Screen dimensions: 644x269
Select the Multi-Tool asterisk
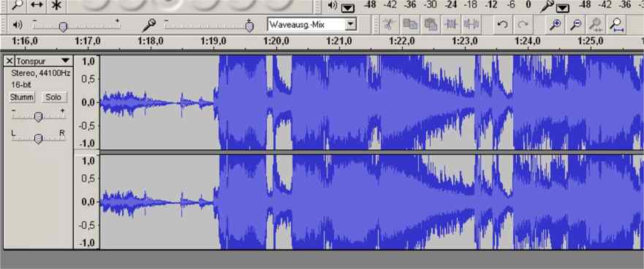56,5
